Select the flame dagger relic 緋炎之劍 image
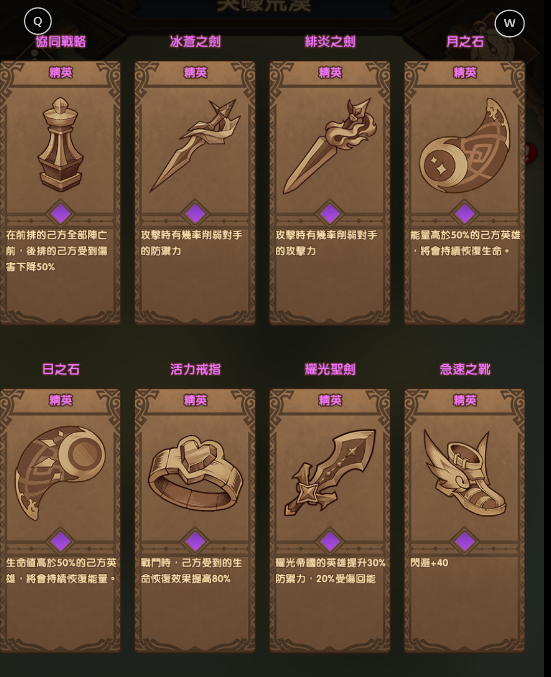 [330, 146]
